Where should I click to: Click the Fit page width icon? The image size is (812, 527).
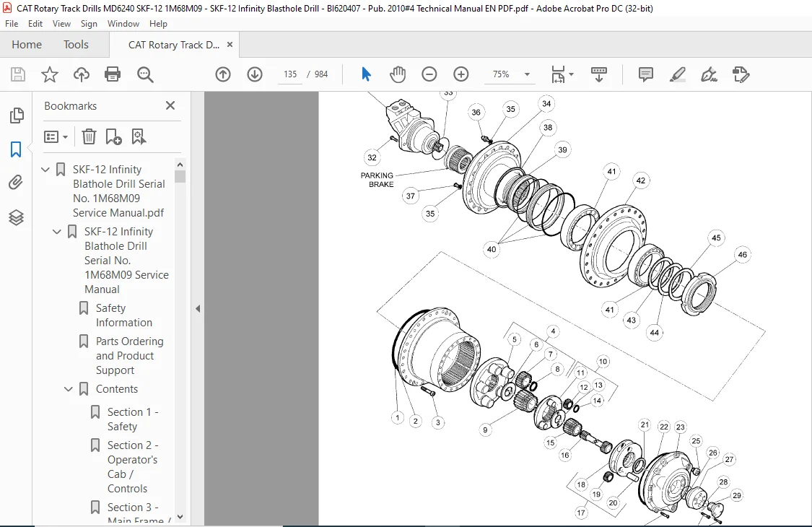(558, 74)
